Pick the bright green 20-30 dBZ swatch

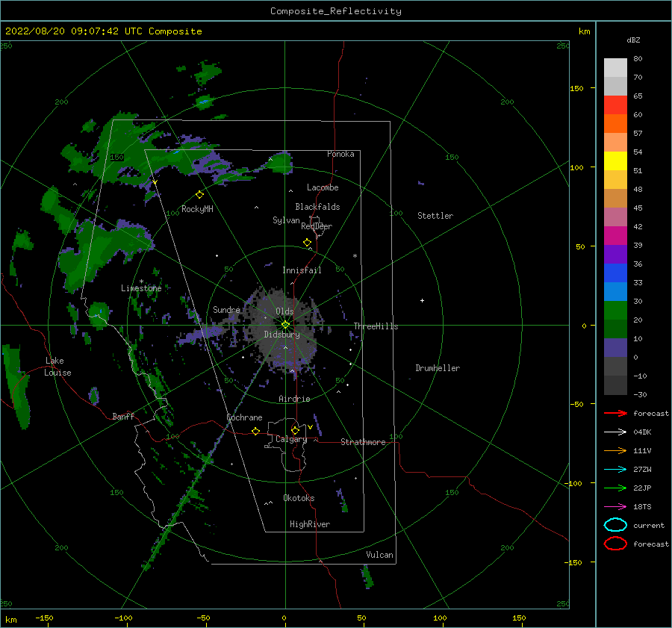click(x=615, y=311)
